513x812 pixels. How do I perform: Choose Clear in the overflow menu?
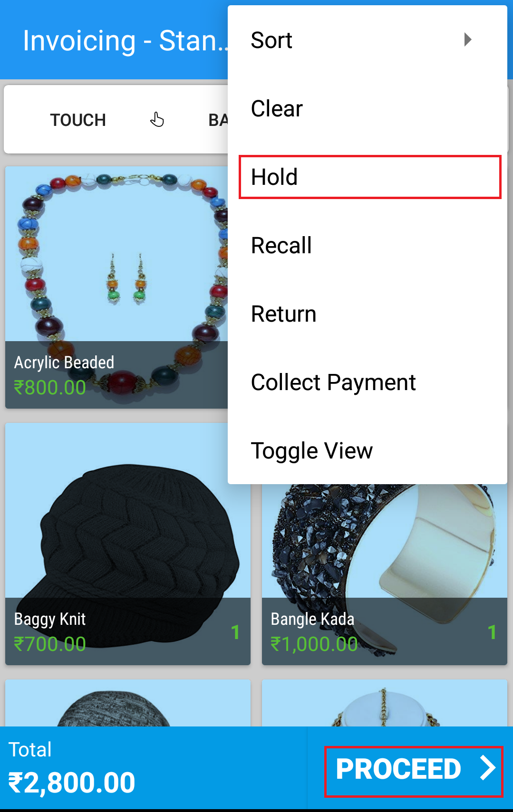367,108
